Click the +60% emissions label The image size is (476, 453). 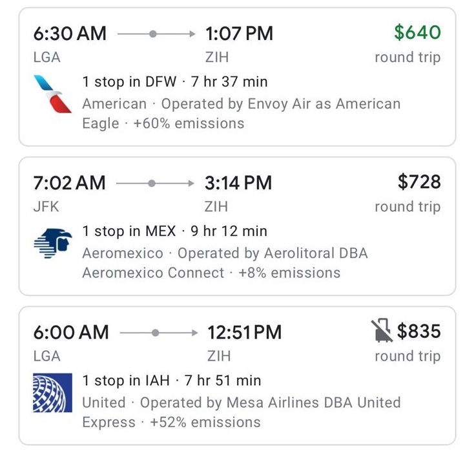coord(189,123)
